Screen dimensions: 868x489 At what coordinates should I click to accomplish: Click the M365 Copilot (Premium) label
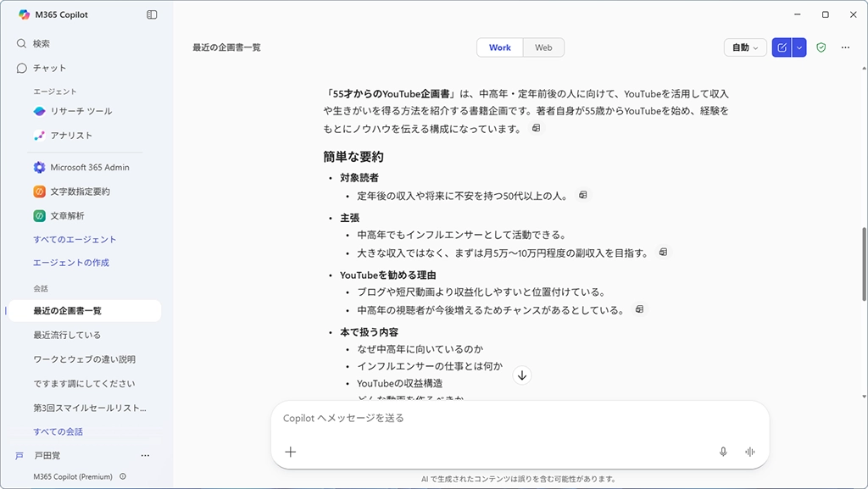(x=73, y=477)
